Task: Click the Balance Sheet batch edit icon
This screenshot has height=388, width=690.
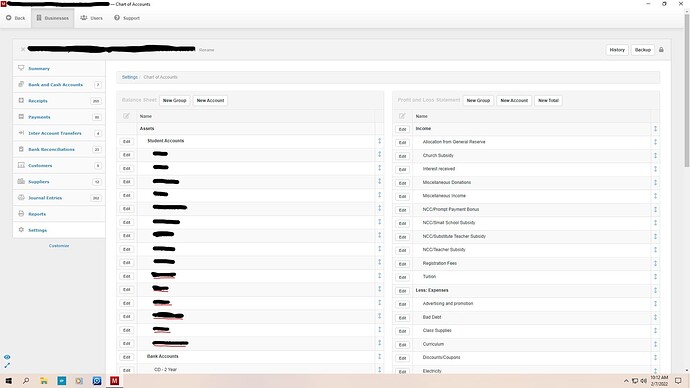Action: 126,116
